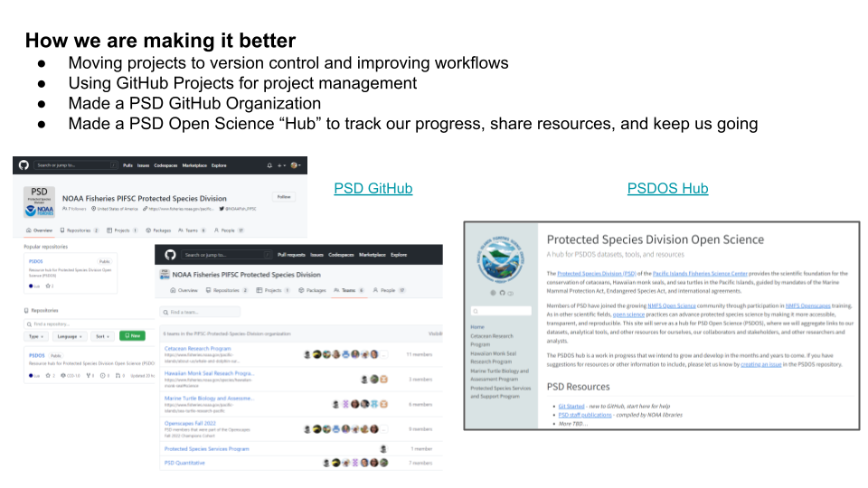Screen dimensions: 868x488
Task: Click the search field in the Teams GitHub header
Action: tap(226, 255)
